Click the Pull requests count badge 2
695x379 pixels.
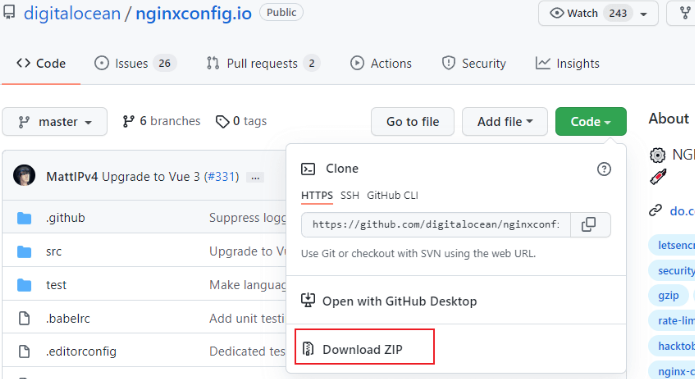pyautogui.click(x=312, y=63)
